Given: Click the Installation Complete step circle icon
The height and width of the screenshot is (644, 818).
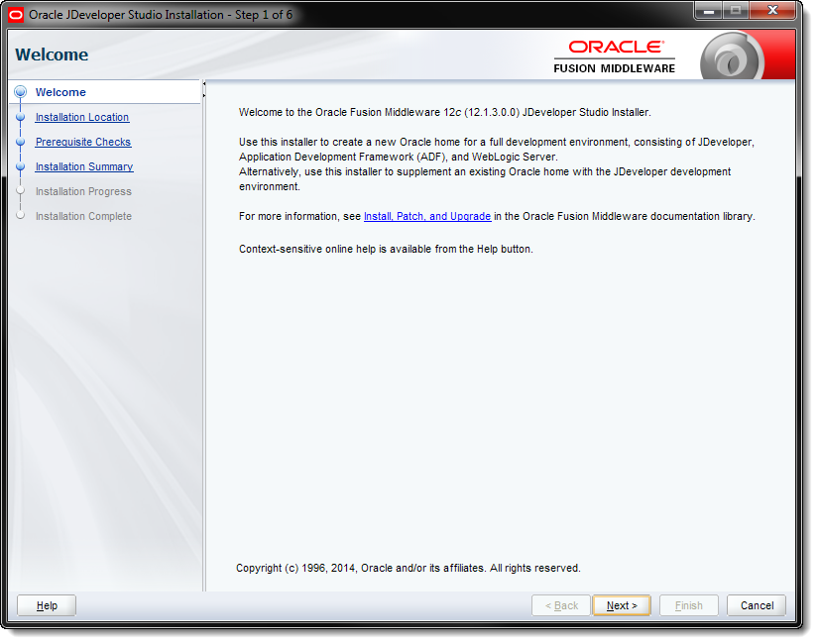Looking at the screenshot, I should click(21, 216).
